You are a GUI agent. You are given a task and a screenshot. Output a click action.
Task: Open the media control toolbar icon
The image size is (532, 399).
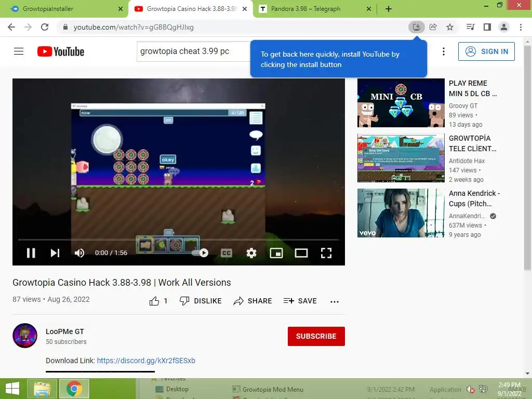471,27
